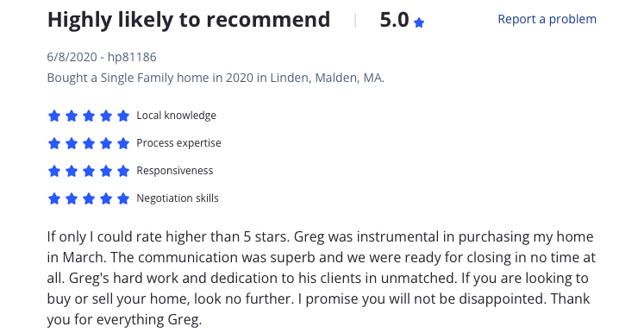The image size is (644, 333).
Task: Click the fifth star of Local knowledge
Action: click(123, 116)
